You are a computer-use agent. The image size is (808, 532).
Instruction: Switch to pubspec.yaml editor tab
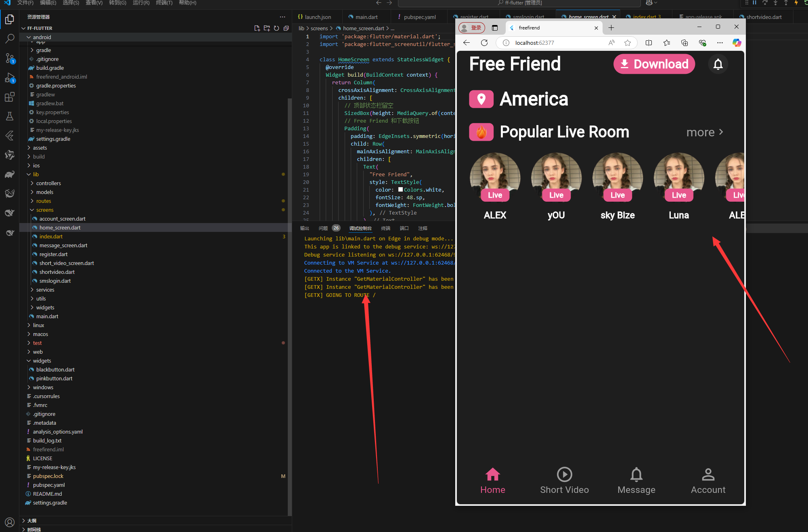click(x=419, y=17)
